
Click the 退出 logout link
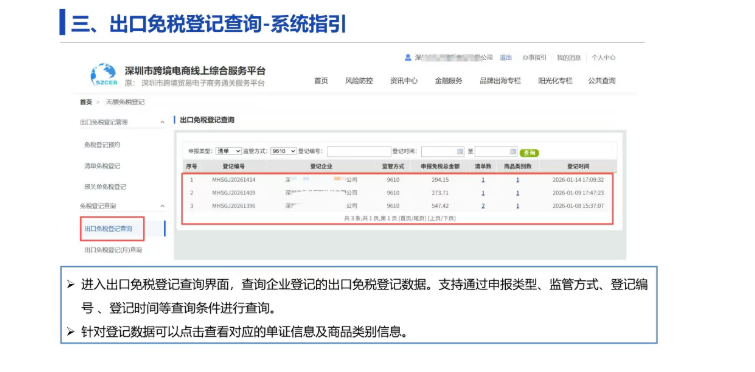pos(505,58)
